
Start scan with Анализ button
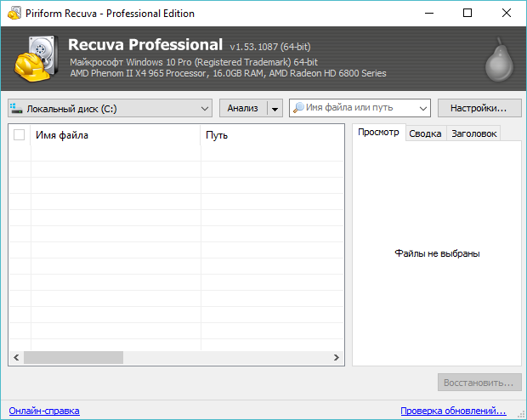(242, 108)
